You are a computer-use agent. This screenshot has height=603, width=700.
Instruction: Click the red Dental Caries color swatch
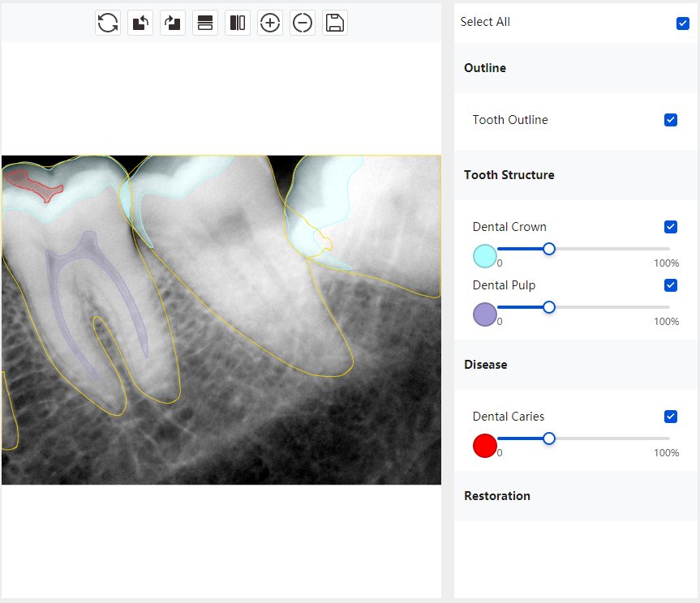tap(484, 446)
